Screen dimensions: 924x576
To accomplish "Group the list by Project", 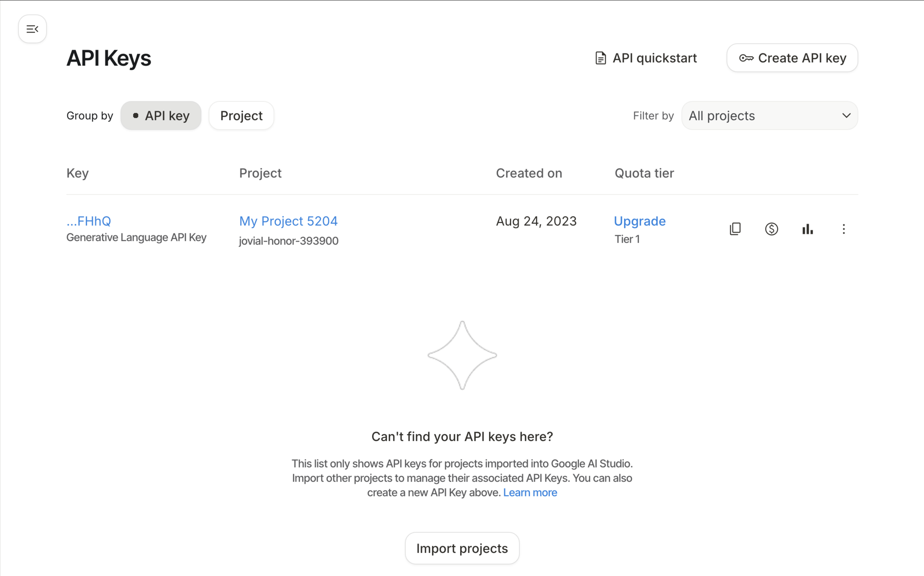I will point(241,116).
